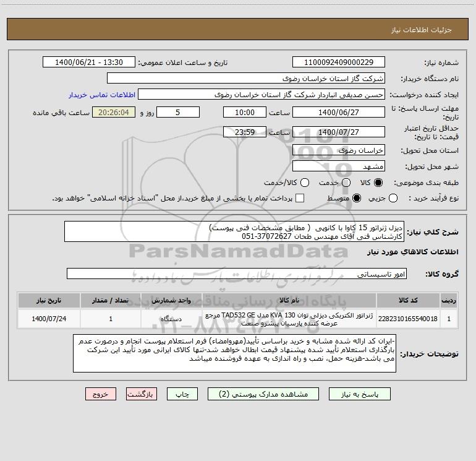Image resolution: width=476 pixels, height=461 pixels.
Task: Select the متوسط purchase type radio
Action: [357, 198]
